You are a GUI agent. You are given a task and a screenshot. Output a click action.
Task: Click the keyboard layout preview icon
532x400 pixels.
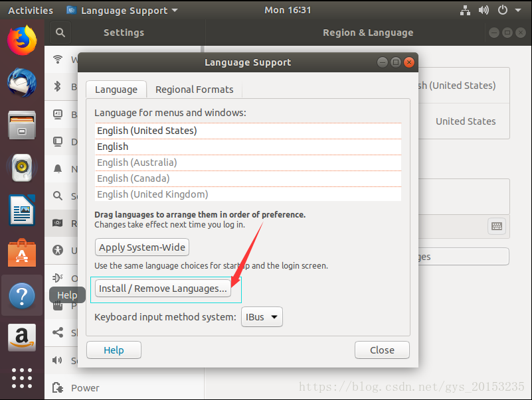pyautogui.click(x=497, y=226)
